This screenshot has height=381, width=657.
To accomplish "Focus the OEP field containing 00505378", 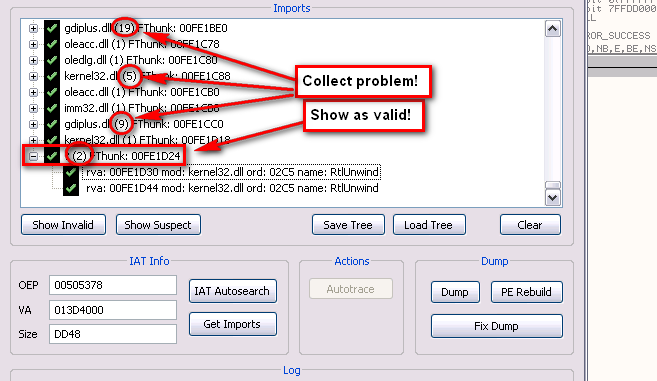I will (113, 285).
